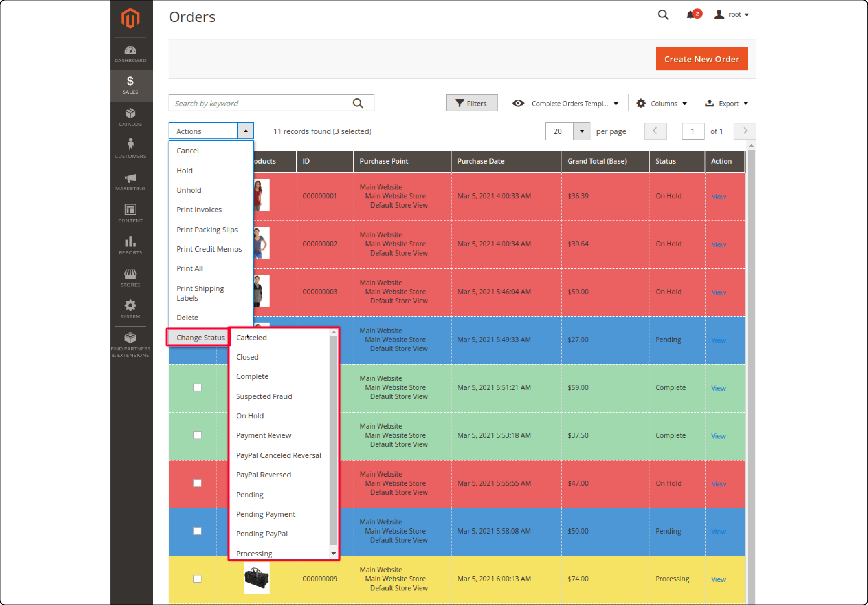Click the keyword search magnifier button
This screenshot has width=868, height=605.
(358, 103)
